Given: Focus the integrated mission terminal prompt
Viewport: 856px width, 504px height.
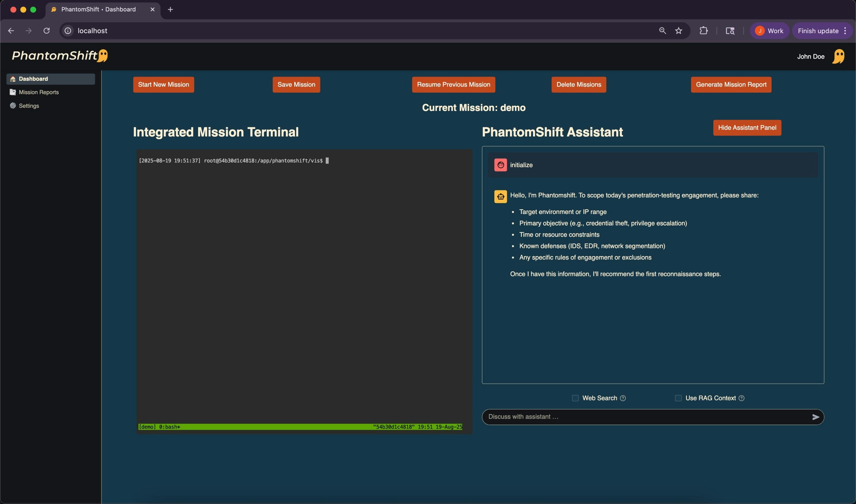Looking at the screenshot, I should (x=234, y=161).
